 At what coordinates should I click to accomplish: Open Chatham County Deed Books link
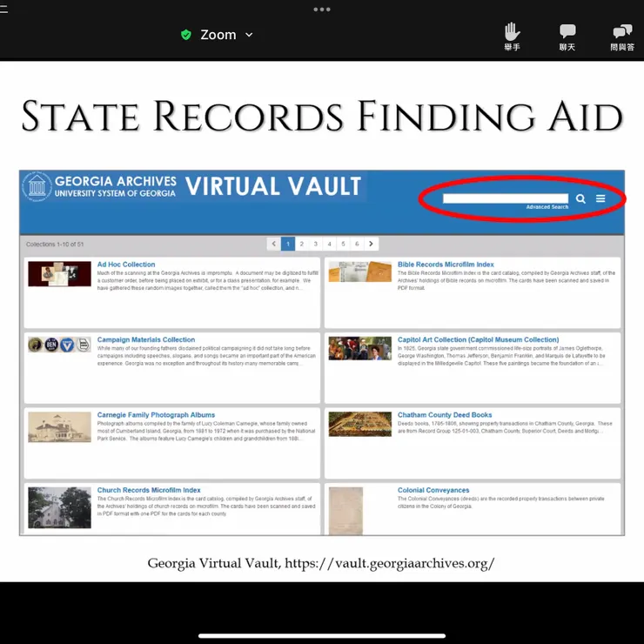pyautogui.click(x=445, y=415)
